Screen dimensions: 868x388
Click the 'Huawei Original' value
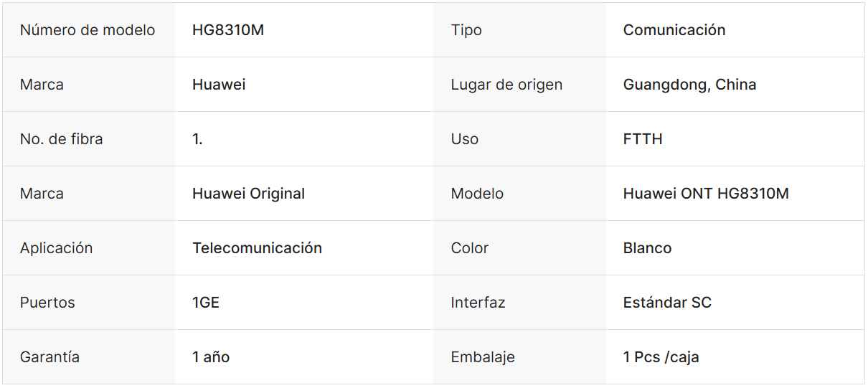click(x=248, y=194)
